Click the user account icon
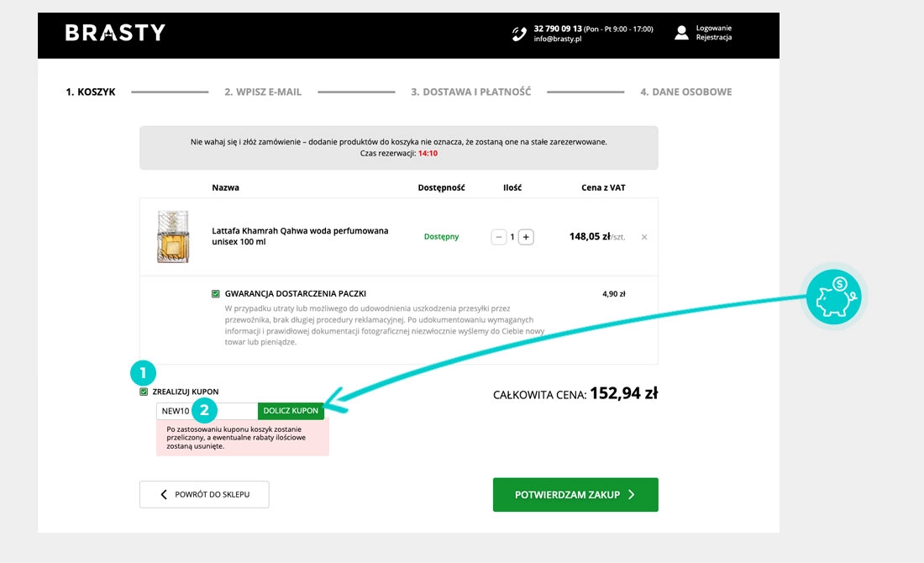 [681, 33]
